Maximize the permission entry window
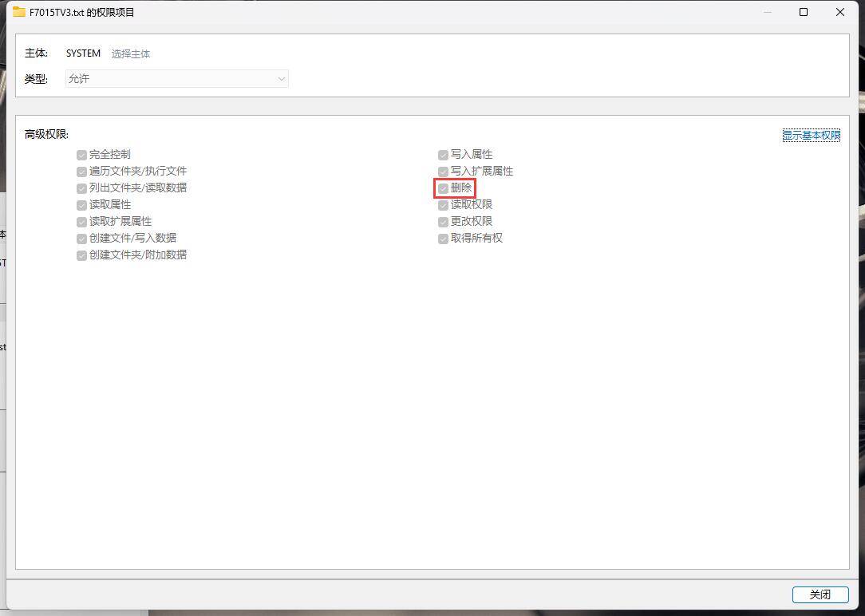865x616 pixels. coord(804,12)
